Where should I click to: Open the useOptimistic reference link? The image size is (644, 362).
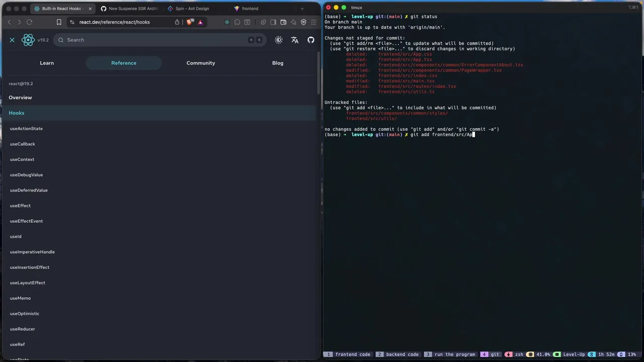[x=25, y=314]
